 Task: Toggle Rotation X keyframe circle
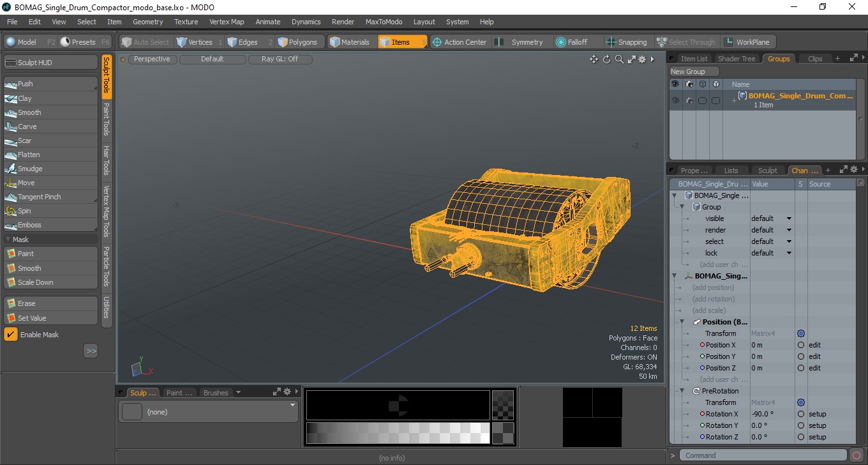(800, 414)
